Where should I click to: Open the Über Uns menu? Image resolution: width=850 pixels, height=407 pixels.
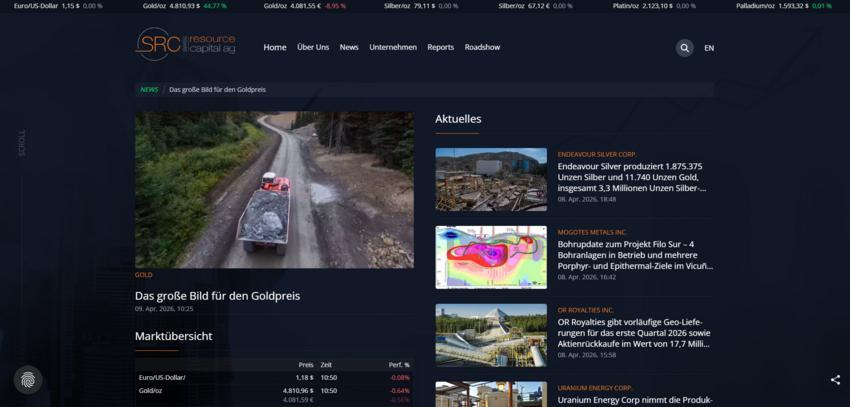click(313, 47)
